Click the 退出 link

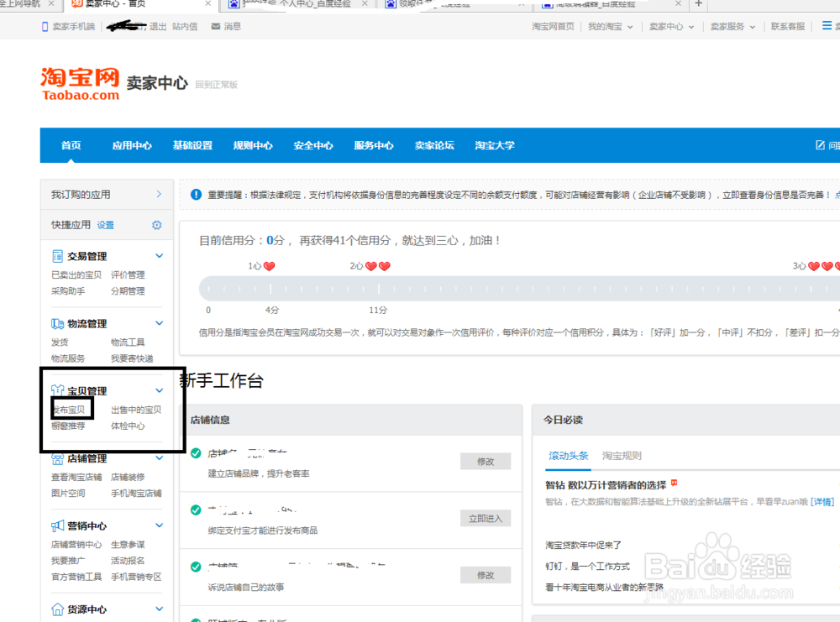(x=158, y=26)
